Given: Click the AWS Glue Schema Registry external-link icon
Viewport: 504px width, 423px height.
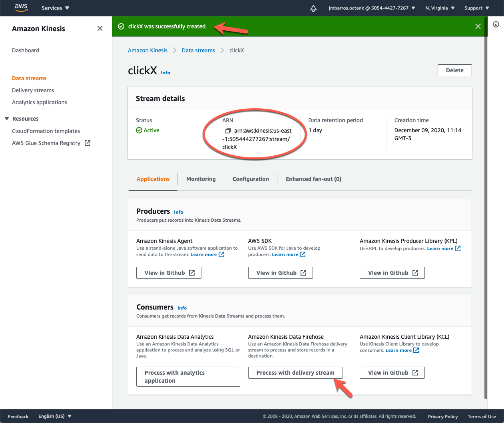Looking at the screenshot, I should [x=88, y=143].
